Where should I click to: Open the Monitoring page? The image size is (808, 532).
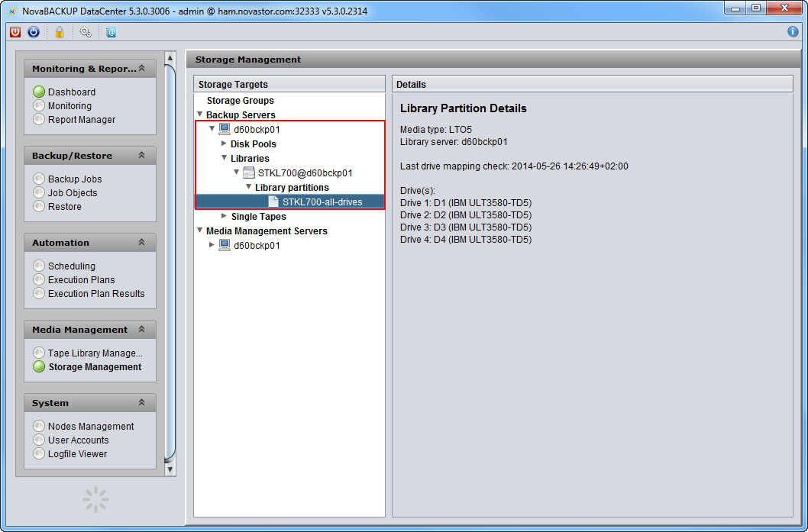click(x=69, y=106)
